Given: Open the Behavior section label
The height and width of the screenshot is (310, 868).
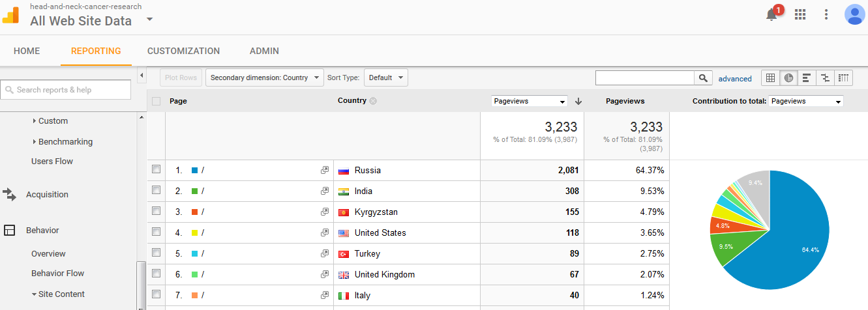Looking at the screenshot, I should pyautogui.click(x=42, y=230).
